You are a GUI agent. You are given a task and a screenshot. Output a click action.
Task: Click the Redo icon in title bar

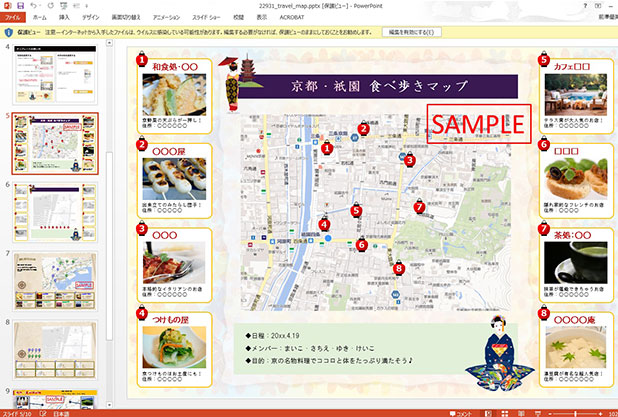tap(50, 6)
